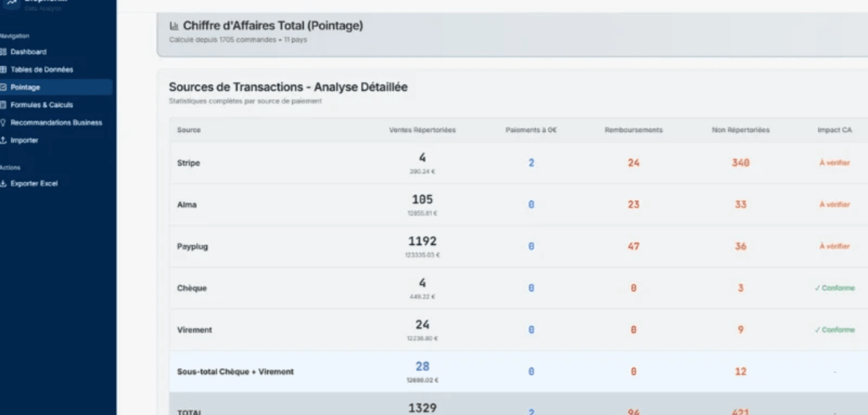Viewport: 868px width, 415px height.
Task: Sort by the Remboursements column header
Action: (633, 130)
